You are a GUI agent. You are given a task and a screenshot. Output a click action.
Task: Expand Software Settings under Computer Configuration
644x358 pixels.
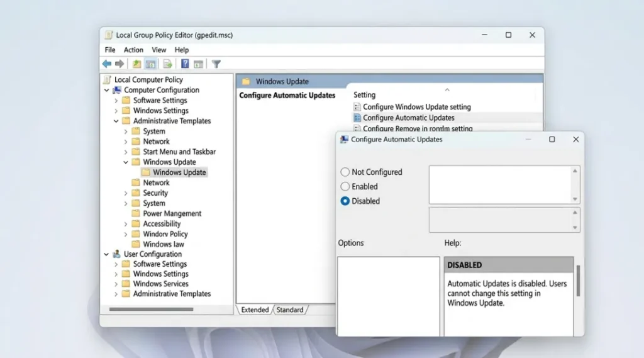(x=116, y=100)
